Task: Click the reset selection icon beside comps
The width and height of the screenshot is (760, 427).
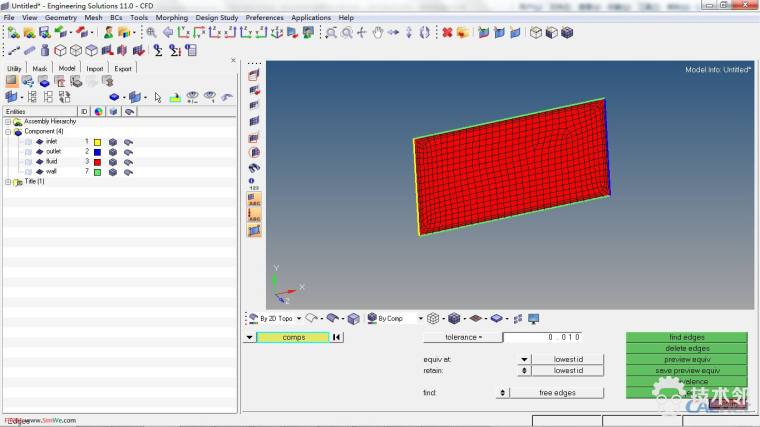Action: (x=337, y=337)
